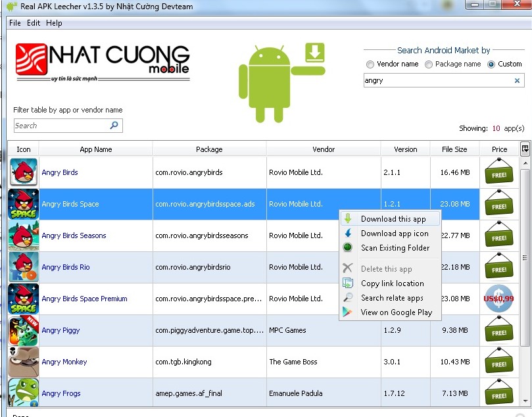Click the Delete this app menu entry
The image size is (532, 417).
pos(390,269)
